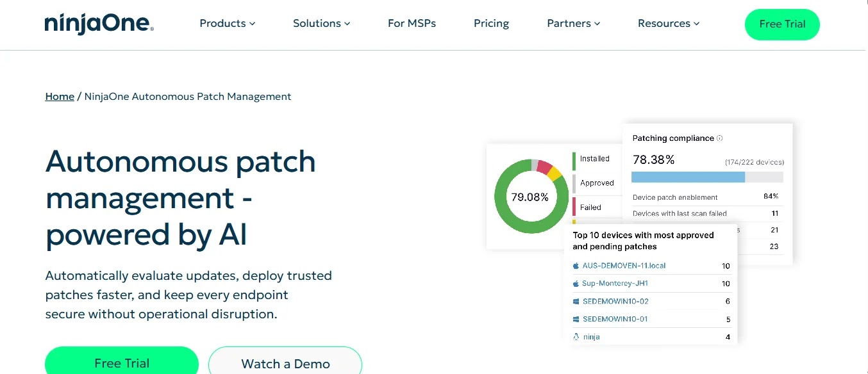
Task: Click the Watch a Demo button
Action: coord(285,362)
